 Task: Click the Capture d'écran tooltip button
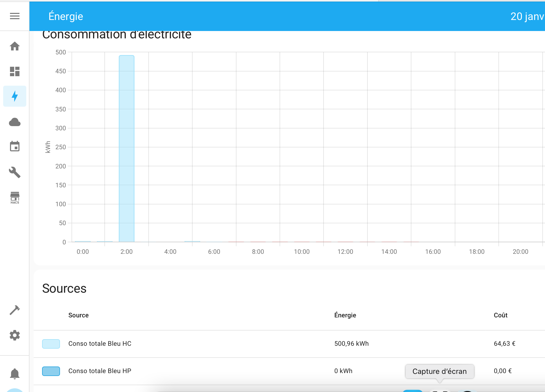[440, 371]
